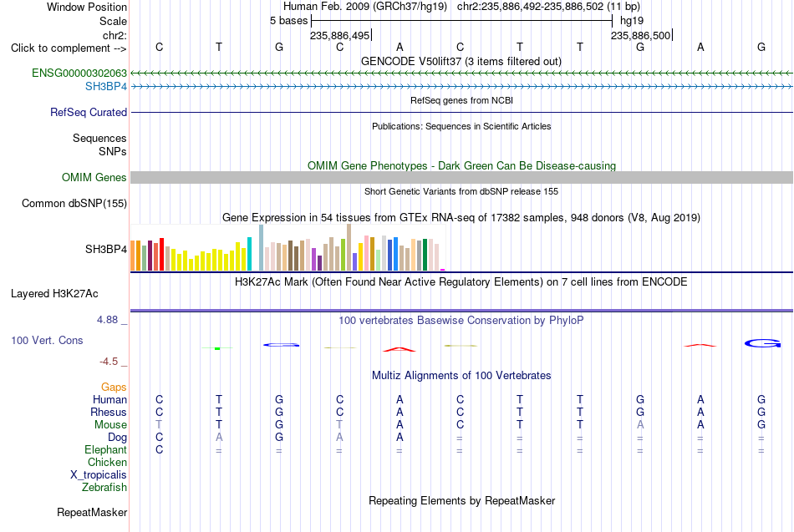The height and width of the screenshot is (532, 794).
Task: Open the GENCODE V50lift37 track title
Action: [461, 61]
